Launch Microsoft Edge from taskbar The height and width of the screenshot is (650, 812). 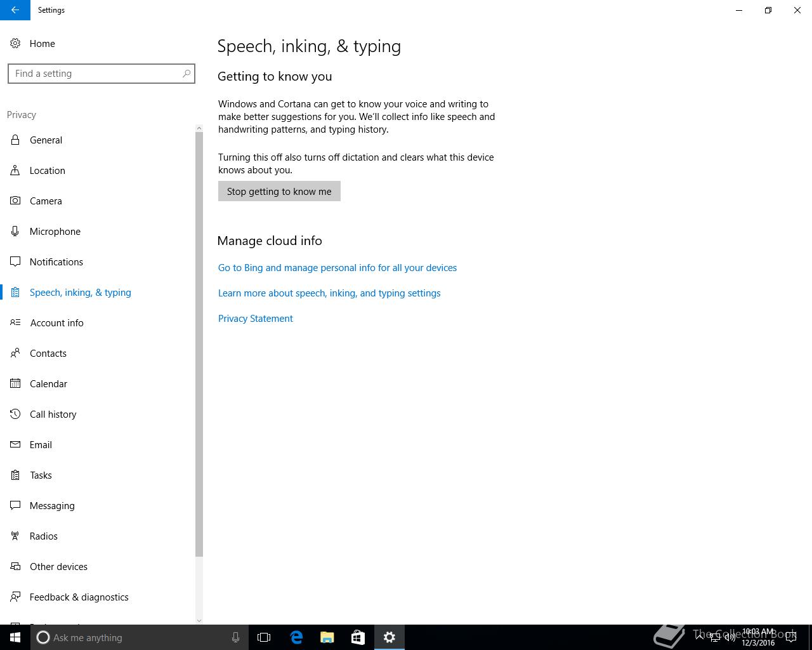[x=296, y=637]
